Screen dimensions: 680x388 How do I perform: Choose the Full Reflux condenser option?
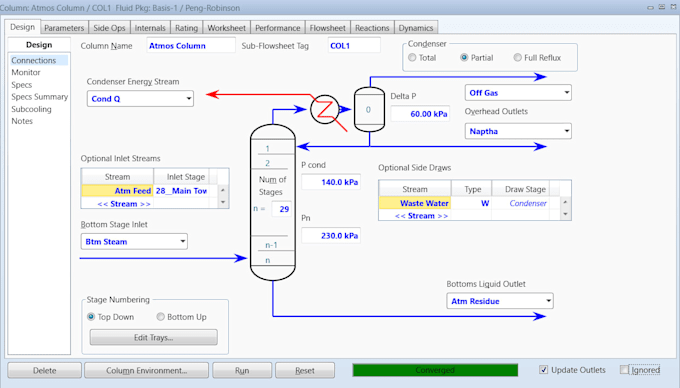coord(517,58)
